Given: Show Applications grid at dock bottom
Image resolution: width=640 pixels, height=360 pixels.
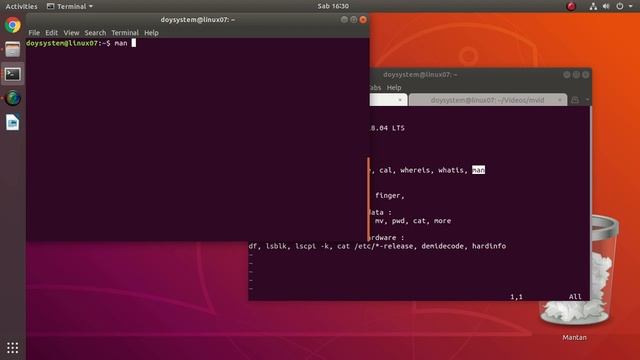Looking at the screenshot, I should (x=13, y=348).
